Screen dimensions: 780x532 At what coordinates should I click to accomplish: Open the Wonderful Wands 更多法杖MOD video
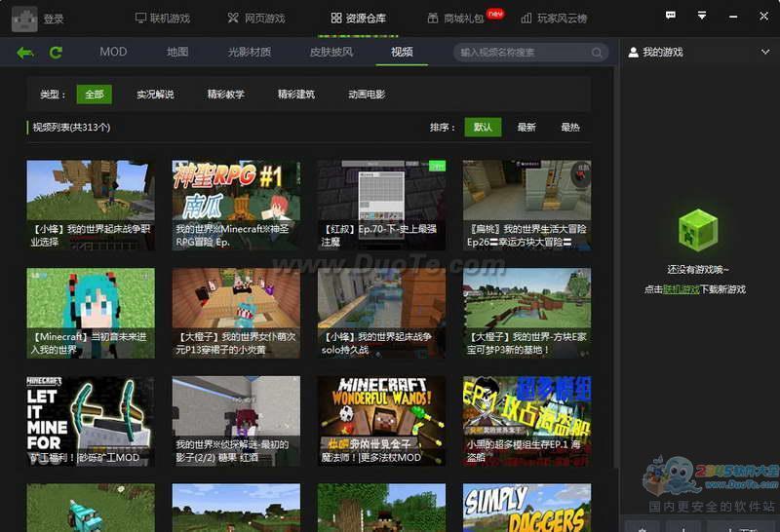tap(381, 421)
